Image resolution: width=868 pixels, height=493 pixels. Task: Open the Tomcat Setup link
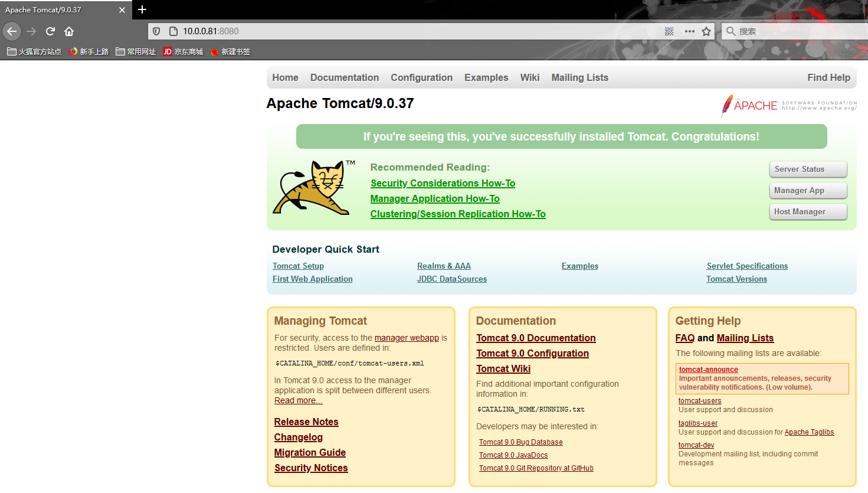[298, 266]
